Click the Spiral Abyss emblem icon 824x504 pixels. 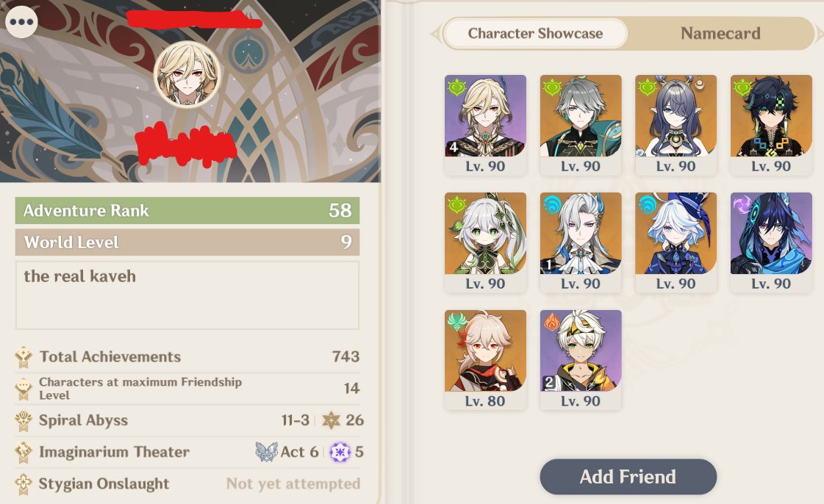(x=23, y=420)
